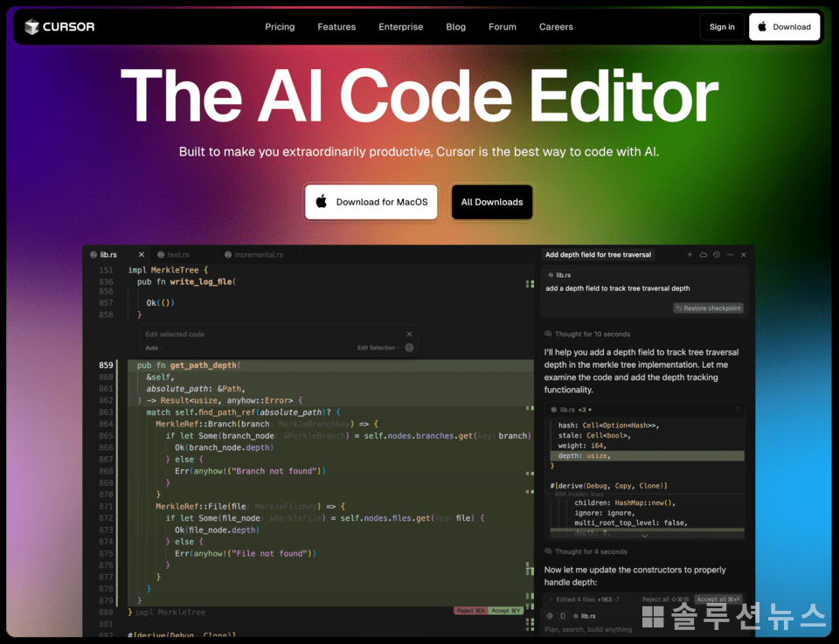Click '896 hidden lines' in the diff
Image resolution: width=839 pixels, height=644 pixels.
click(x=579, y=495)
